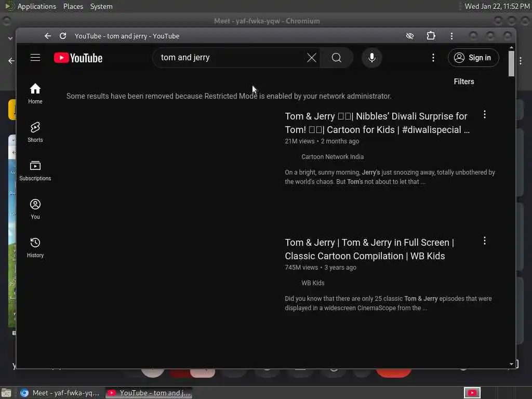Go to Home in the sidebar

coord(35,94)
